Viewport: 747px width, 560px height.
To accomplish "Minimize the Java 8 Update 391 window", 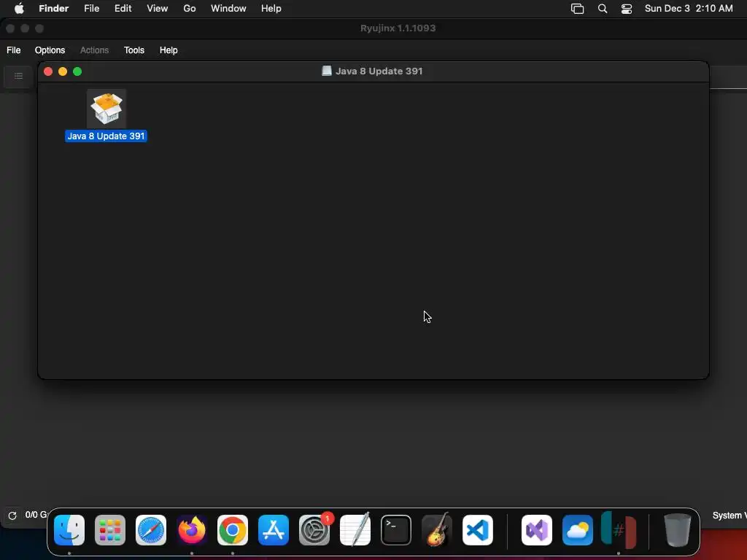I will point(63,71).
